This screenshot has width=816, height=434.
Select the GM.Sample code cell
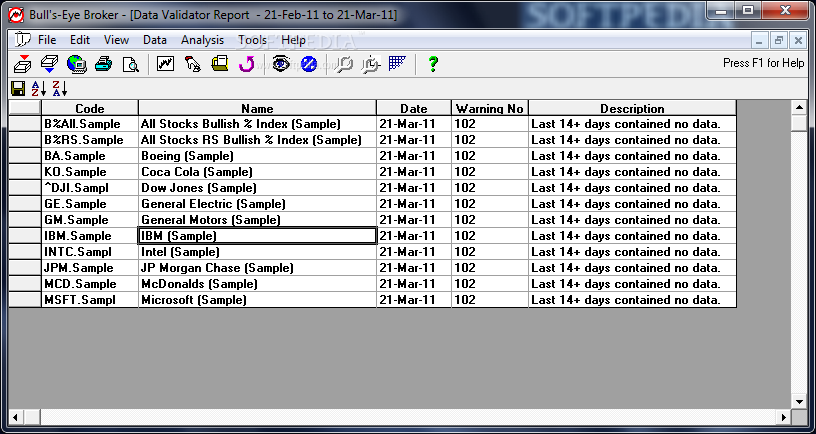[90, 220]
